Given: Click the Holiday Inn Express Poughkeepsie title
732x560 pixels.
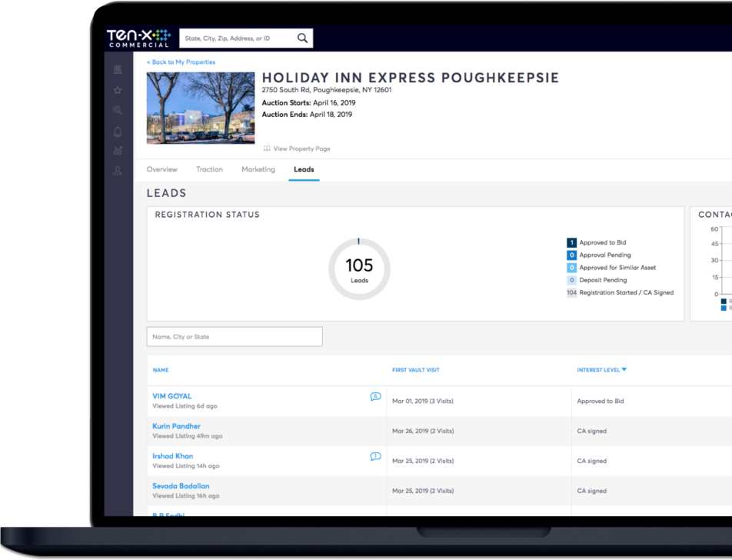Looking at the screenshot, I should 411,78.
